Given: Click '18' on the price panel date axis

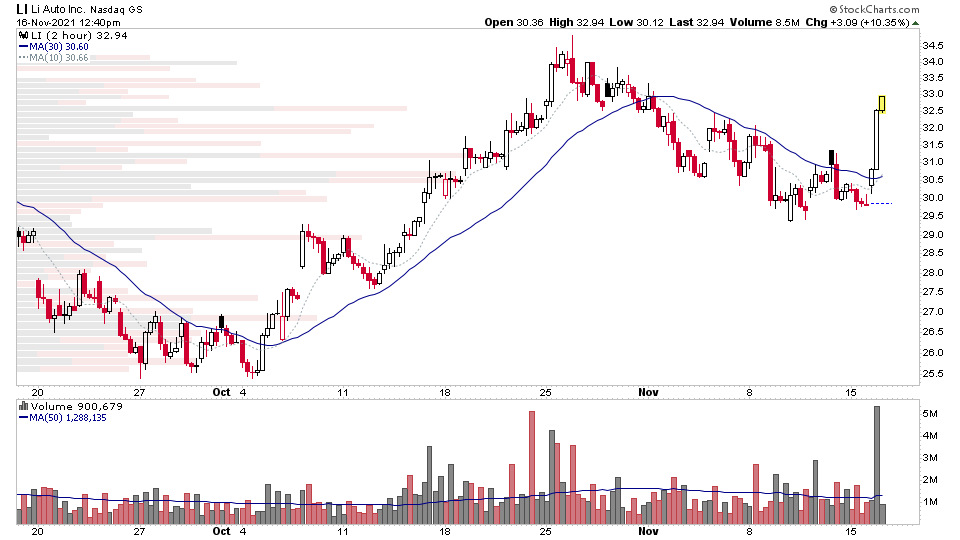Looking at the screenshot, I should (x=444, y=392).
